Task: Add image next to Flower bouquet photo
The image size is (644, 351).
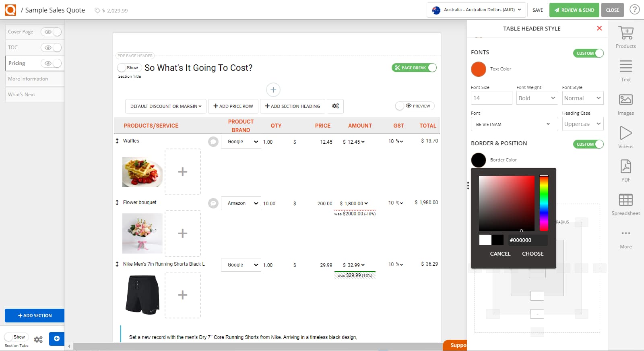Action: coord(183,233)
